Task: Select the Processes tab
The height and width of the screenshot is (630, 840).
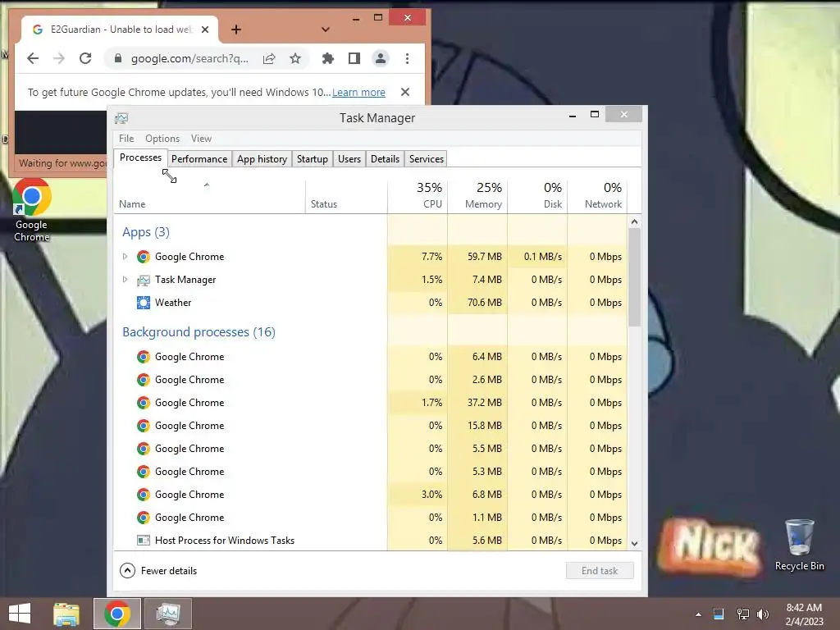Action: pyautogui.click(x=140, y=158)
